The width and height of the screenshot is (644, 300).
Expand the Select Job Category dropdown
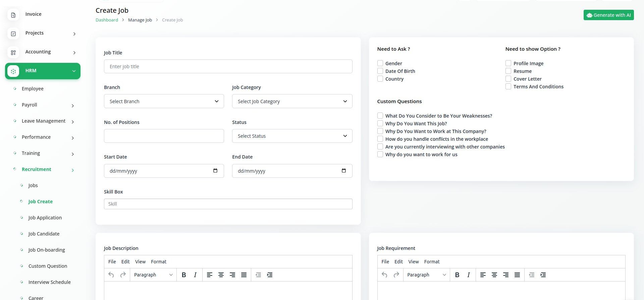[292, 101]
